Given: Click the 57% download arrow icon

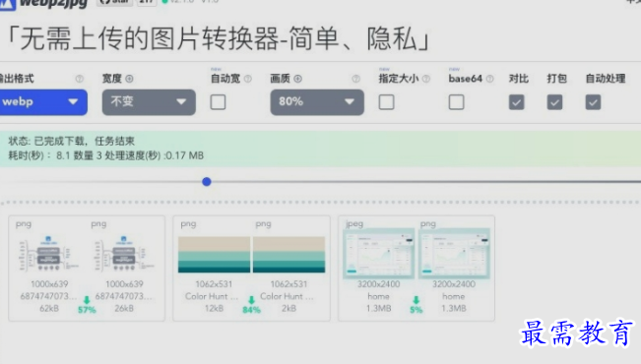Looking at the screenshot, I should pyautogui.click(x=87, y=300).
